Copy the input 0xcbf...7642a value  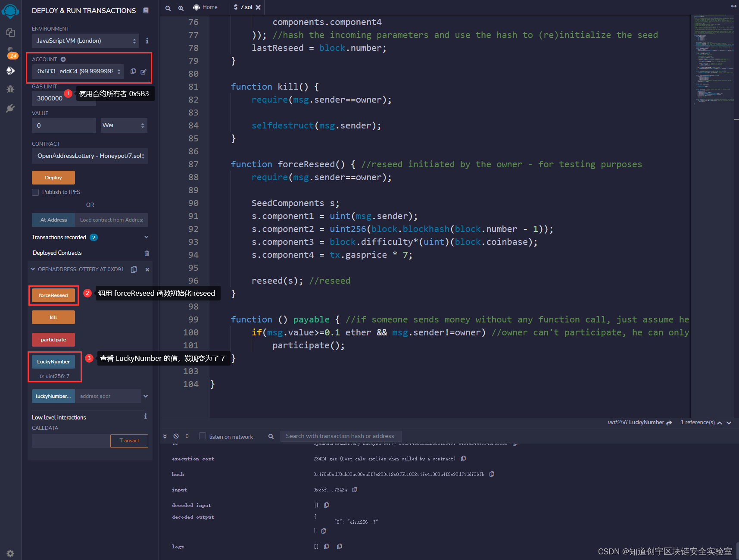click(355, 490)
